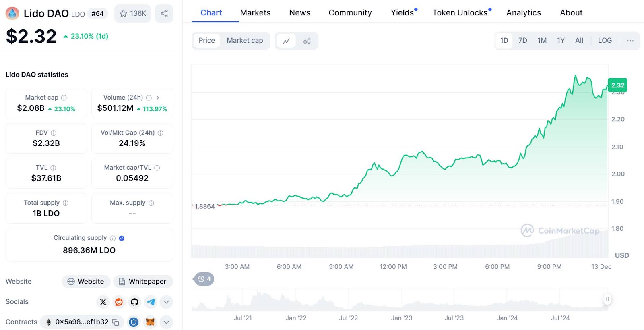Show Max. supply info icon
The image size is (644, 330).
[x=151, y=203]
